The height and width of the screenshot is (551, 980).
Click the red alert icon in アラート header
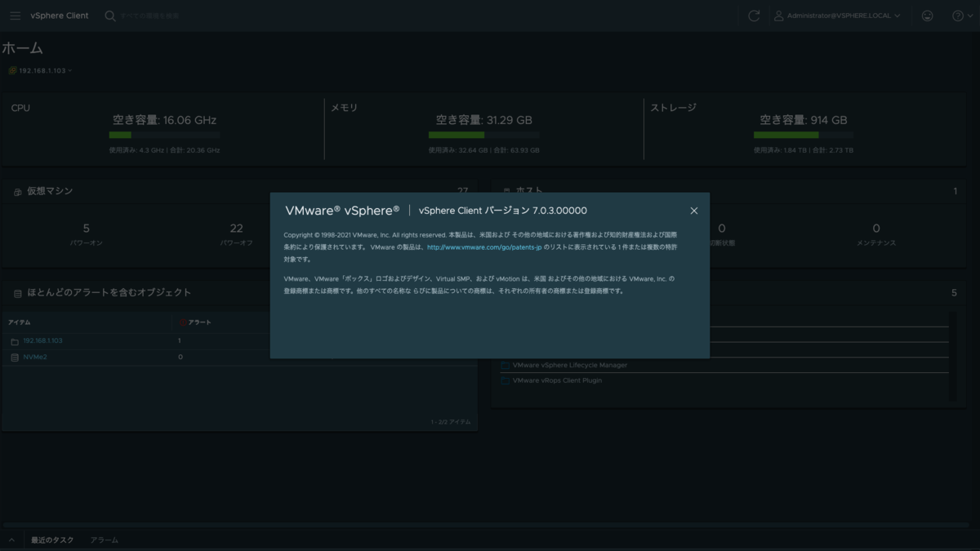pyautogui.click(x=183, y=322)
